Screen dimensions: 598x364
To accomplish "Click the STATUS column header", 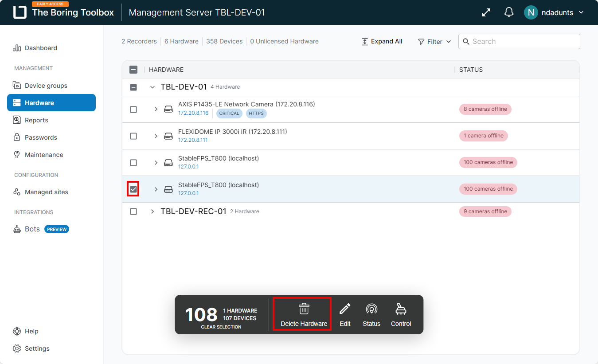I will pos(471,70).
